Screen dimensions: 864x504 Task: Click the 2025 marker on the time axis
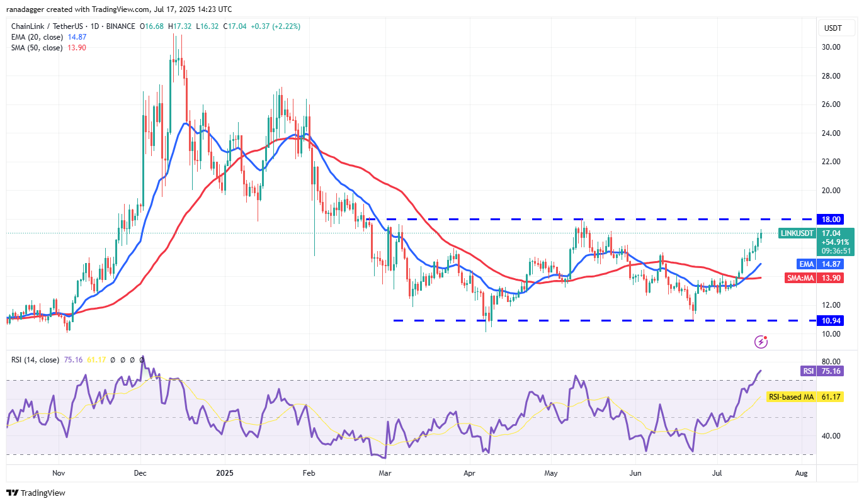[x=224, y=471]
